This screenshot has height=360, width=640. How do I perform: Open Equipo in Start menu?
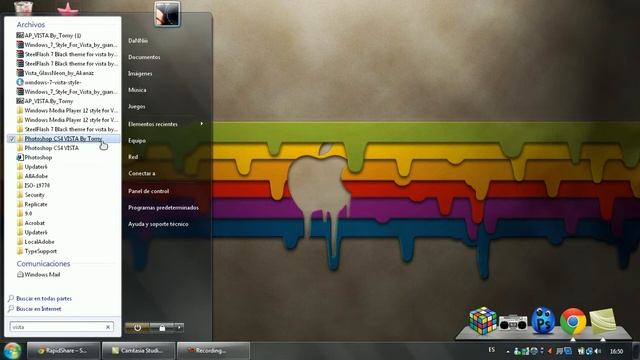click(137, 140)
